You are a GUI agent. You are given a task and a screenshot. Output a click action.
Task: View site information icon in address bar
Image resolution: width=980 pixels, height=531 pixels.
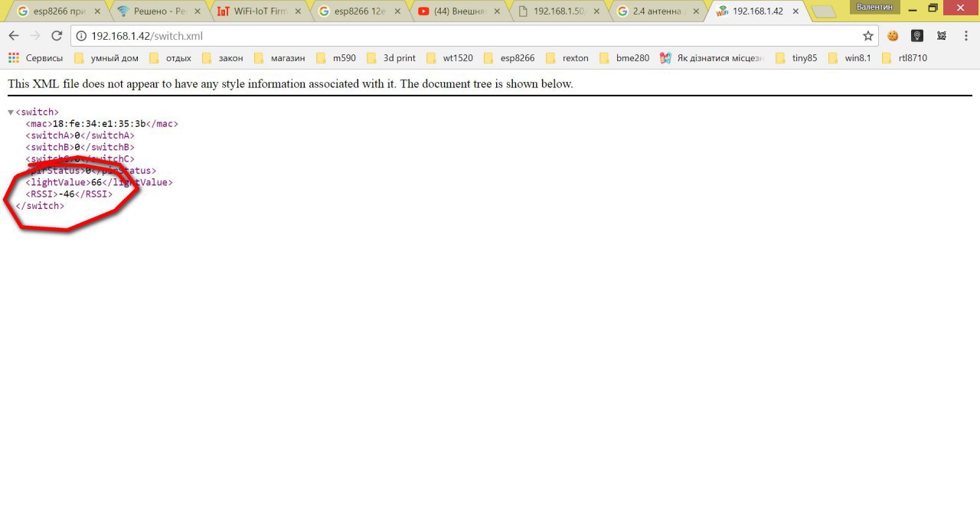(81, 36)
